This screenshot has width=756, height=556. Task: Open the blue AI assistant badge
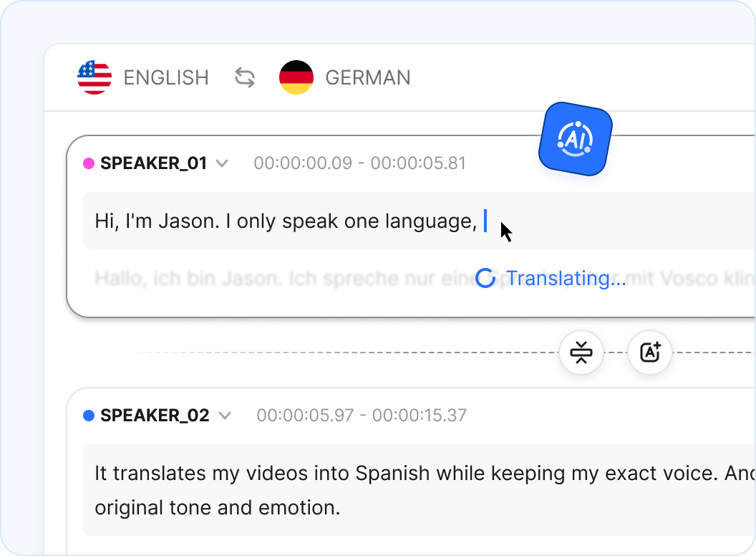(575, 139)
